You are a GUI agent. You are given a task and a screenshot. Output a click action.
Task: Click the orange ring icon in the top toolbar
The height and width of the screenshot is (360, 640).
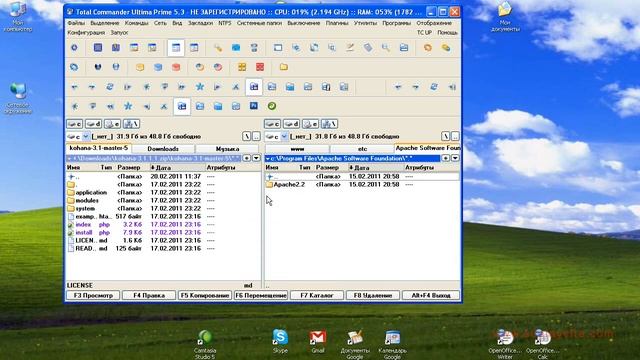click(428, 48)
